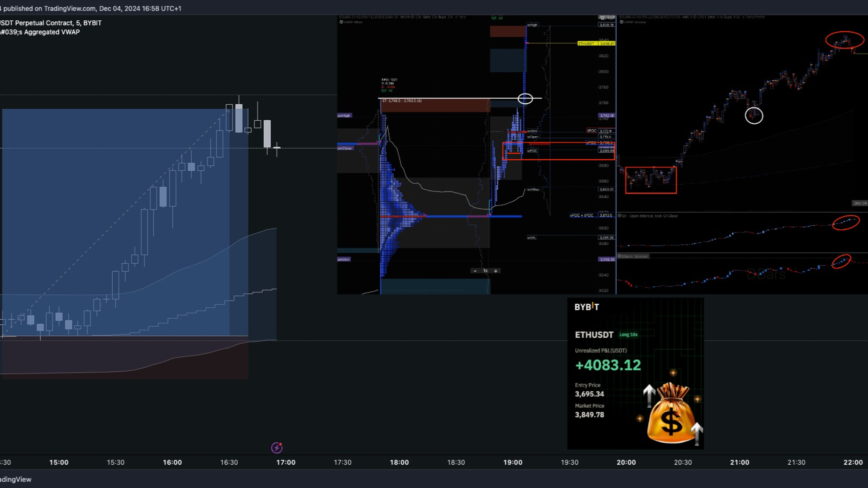Click the wHigh level label
The height and width of the screenshot is (488, 868).
point(533,25)
